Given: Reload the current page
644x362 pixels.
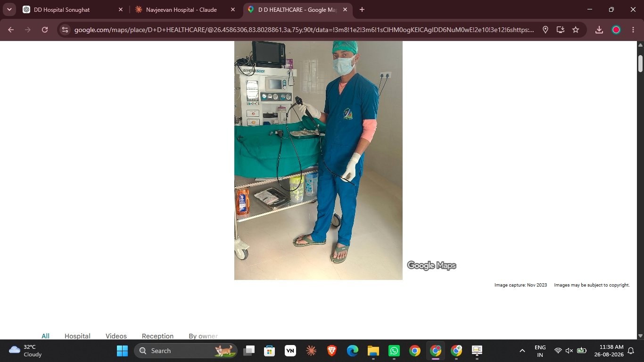Looking at the screenshot, I should (45, 30).
